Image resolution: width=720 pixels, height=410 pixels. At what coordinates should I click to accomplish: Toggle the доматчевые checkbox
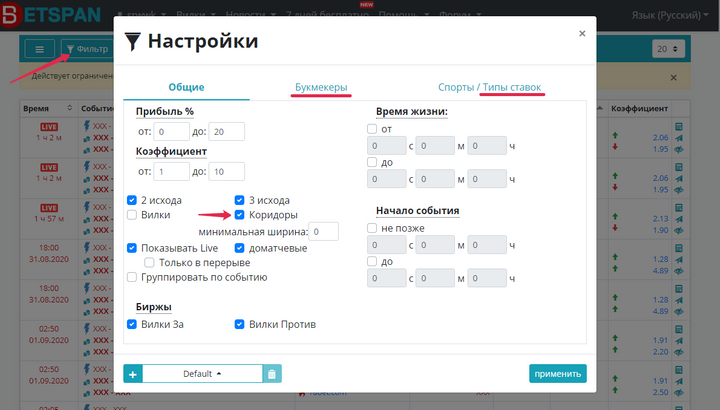point(239,248)
